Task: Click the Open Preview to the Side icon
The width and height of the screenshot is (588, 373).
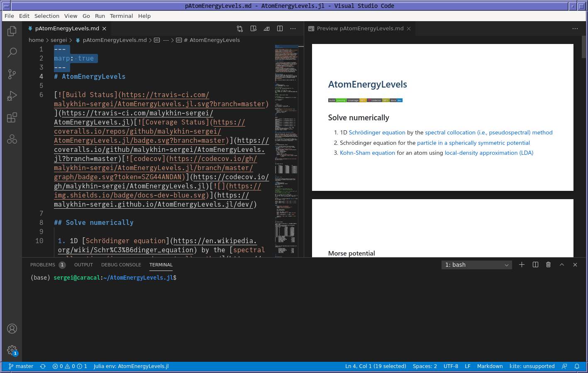Action: (x=254, y=29)
